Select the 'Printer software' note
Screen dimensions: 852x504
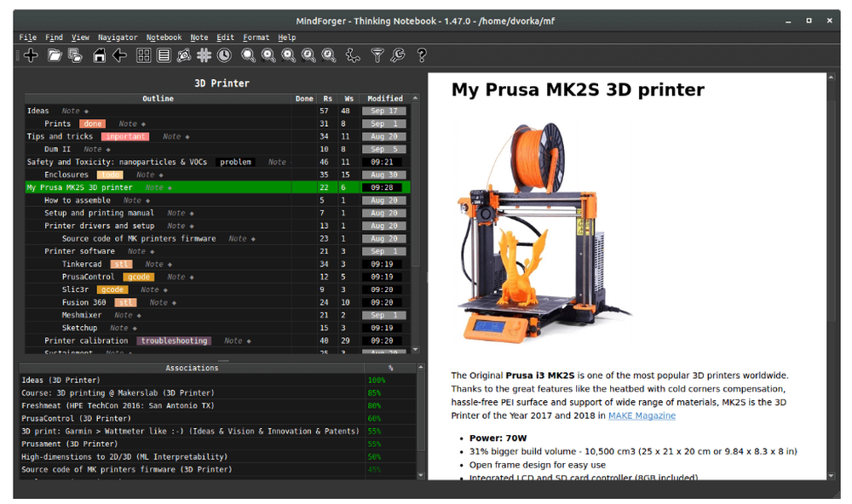217,251
